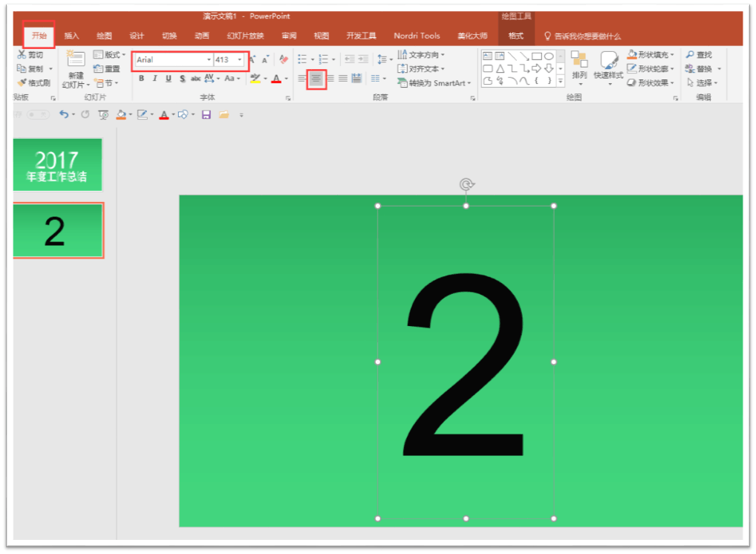Open 排列 arrange menu
Screen dimensions: 756x554
coord(579,67)
